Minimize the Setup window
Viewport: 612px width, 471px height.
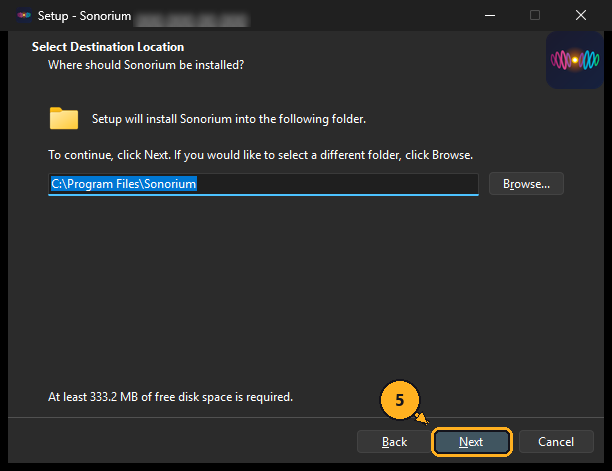[490, 16]
